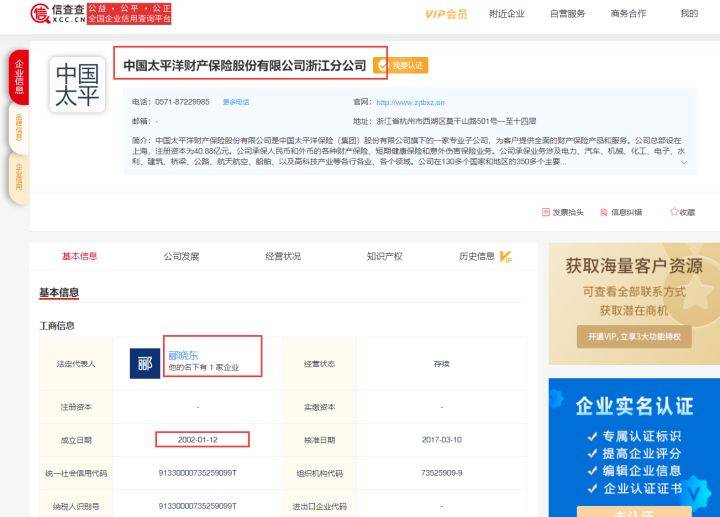Open the official website link zjtbxz.cn
Screen dimensions: 720x517
pos(411,102)
